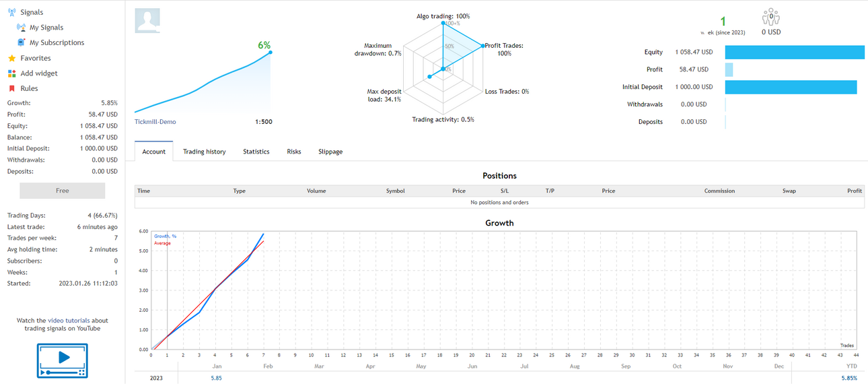The image size is (868, 392).
Task: Click the My Subscriptions icon
Action: pyautogui.click(x=21, y=42)
